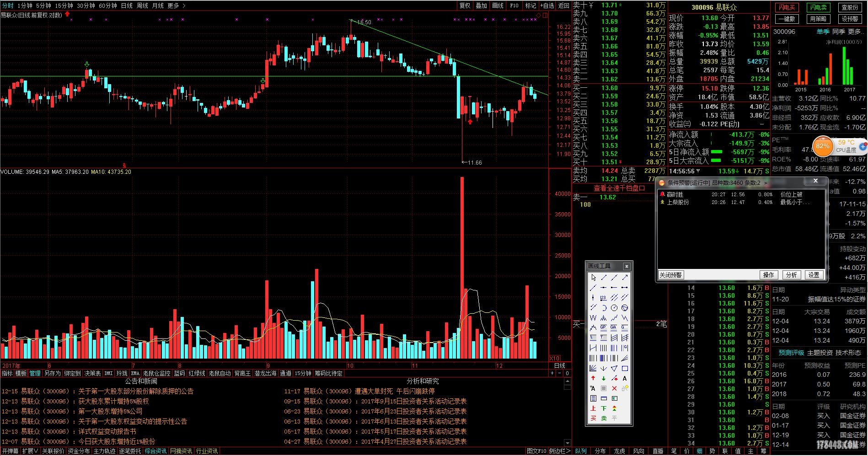Select the triangle drawing tool
This screenshot has height=456, width=868.
(x=614, y=368)
